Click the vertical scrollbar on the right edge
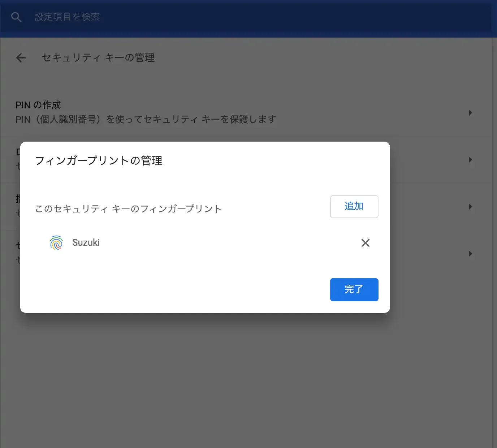This screenshot has height=448, width=497. pos(494,217)
